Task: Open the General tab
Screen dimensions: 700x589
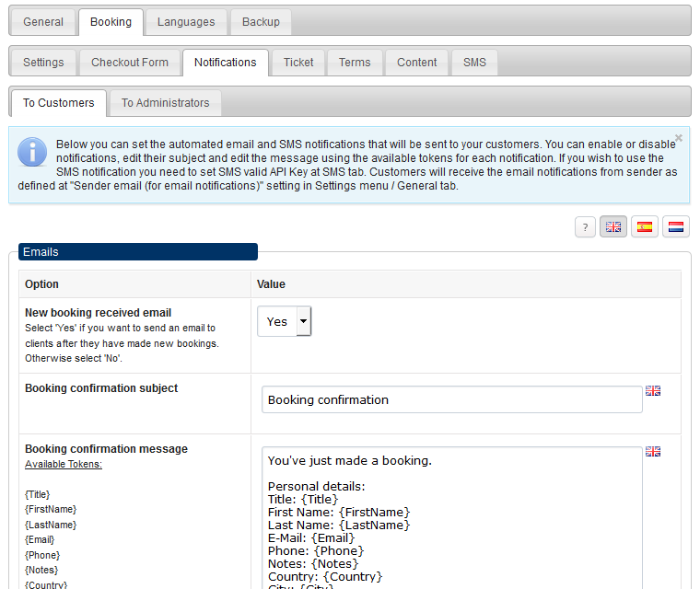Action: click(43, 22)
